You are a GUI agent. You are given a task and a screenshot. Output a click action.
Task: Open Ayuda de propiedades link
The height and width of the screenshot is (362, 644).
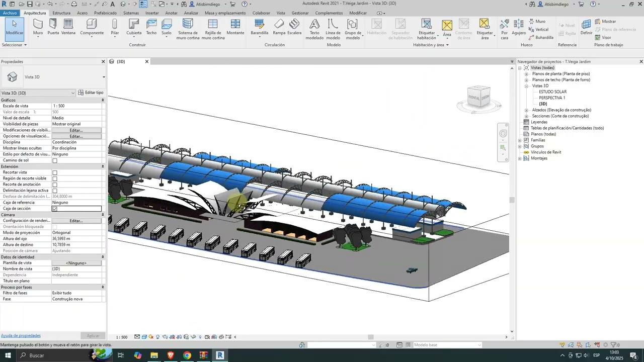21,335
